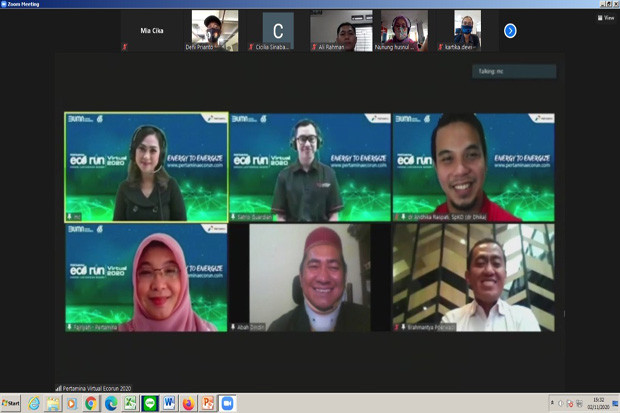The width and height of the screenshot is (620, 413).
Task: Open the Windows Start button
Action: click(x=11, y=403)
